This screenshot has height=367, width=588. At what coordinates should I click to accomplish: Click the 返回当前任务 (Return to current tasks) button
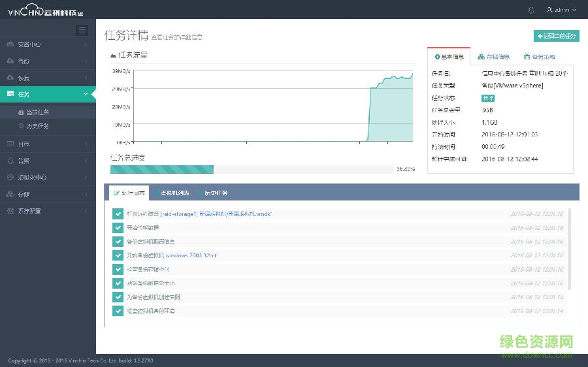[556, 37]
